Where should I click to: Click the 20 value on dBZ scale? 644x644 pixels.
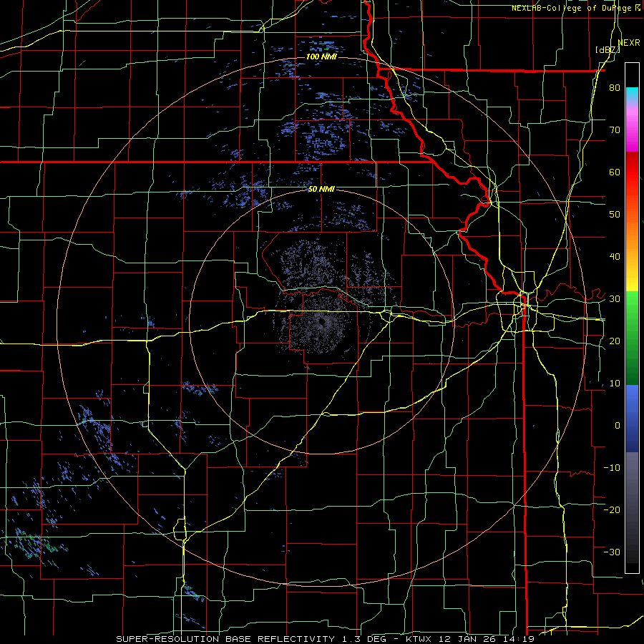pyautogui.click(x=615, y=341)
